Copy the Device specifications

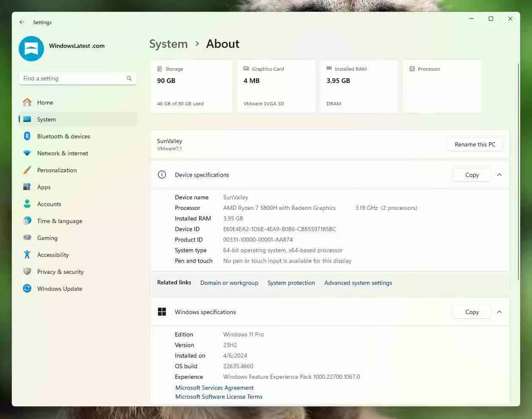(472, 175)
